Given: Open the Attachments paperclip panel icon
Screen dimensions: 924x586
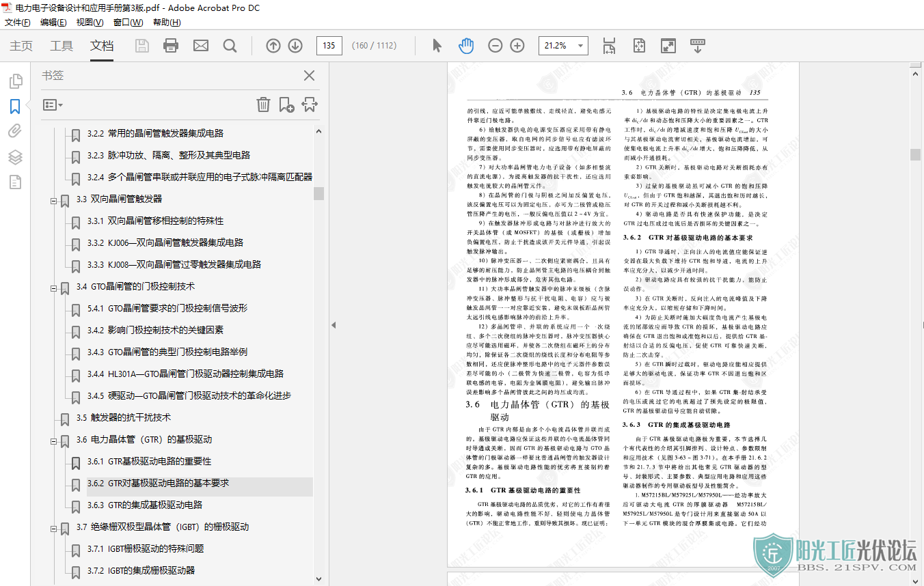Looking at the screenshot, I should point(15,131).
